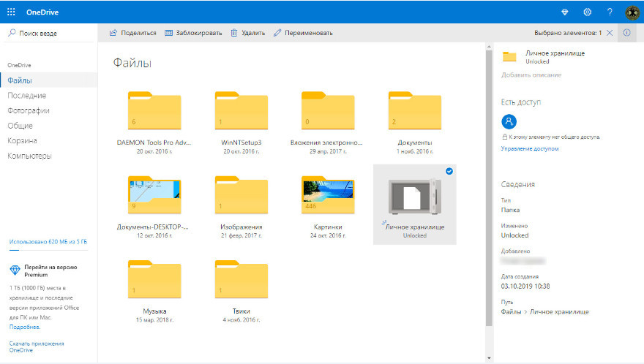Click the Музыка folder name
This screenshot has height=364, width=644.
point(154,311)
